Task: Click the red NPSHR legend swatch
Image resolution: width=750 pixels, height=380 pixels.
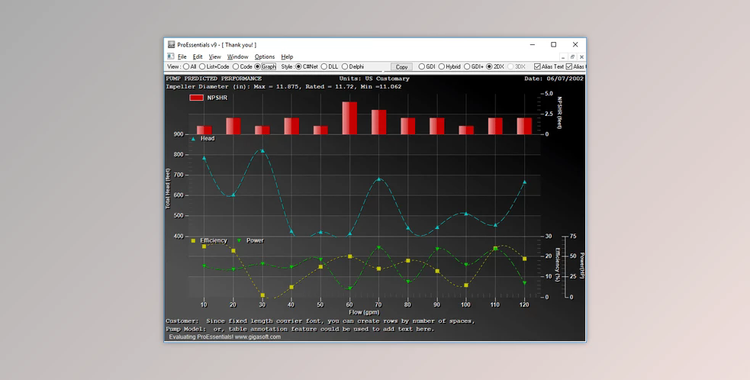Action: tap(196, 98)
